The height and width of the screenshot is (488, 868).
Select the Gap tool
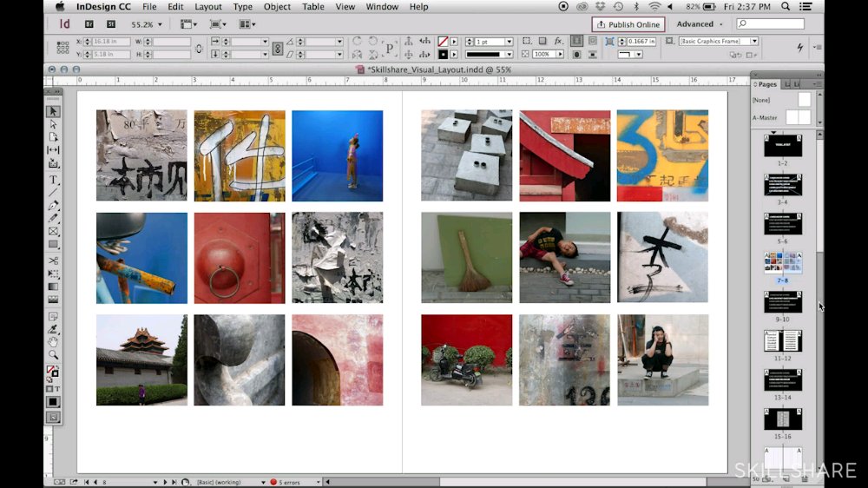(x=53, y=150)
